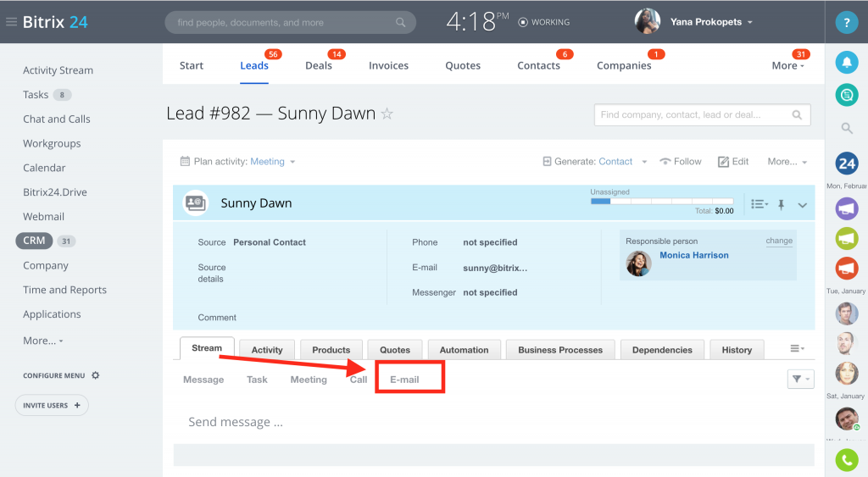This screenshot has height=477, width=868.
Task: Open tab settings menu beside History
Action: click(x=797, y=348)
